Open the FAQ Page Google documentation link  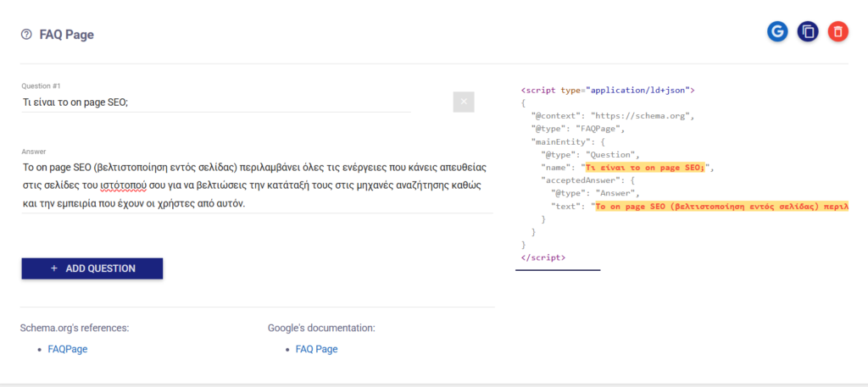317,349
